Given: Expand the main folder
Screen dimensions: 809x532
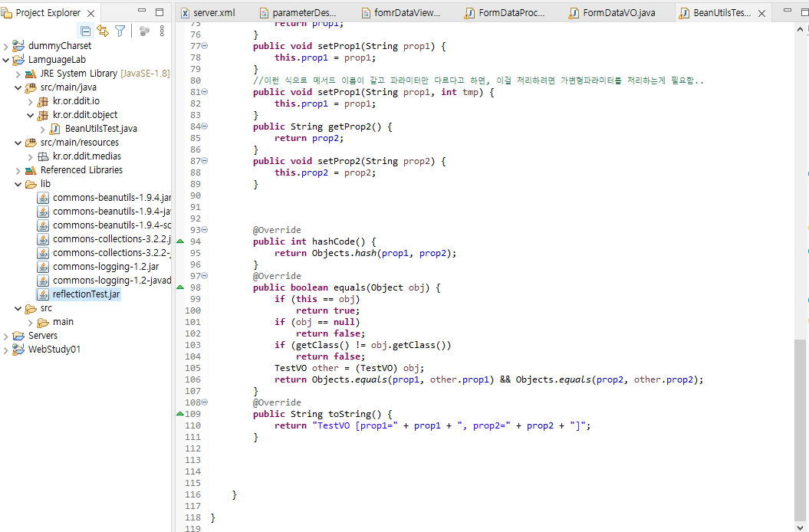Looking at the screenshot, I should pyautogui.click(x=31, y=323).
